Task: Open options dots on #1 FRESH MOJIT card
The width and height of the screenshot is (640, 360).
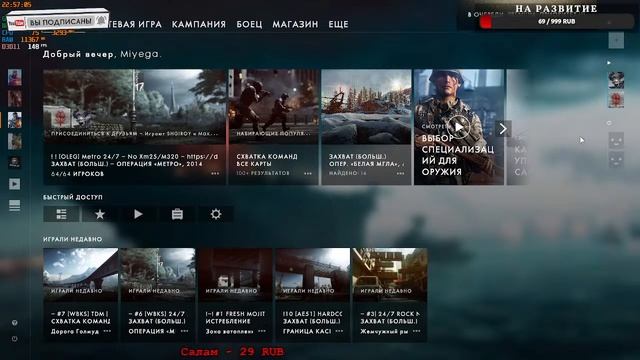Action: pos(262,331)
